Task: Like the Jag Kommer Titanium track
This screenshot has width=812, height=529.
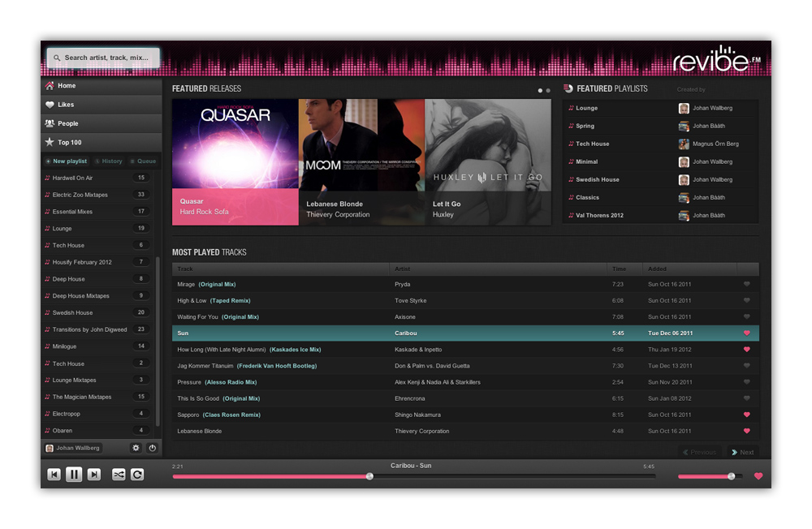Action: click(x=747, y=365)
